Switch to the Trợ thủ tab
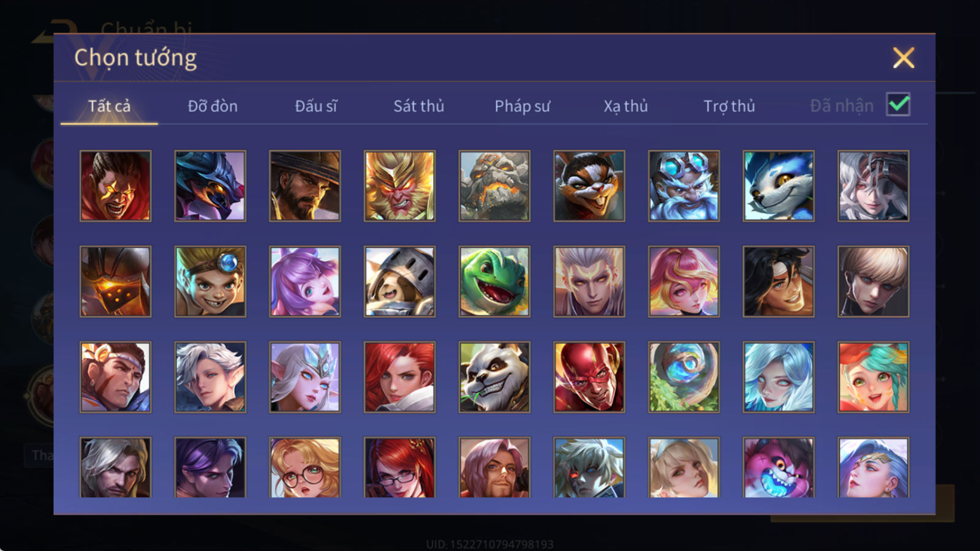 coord(729,107)
